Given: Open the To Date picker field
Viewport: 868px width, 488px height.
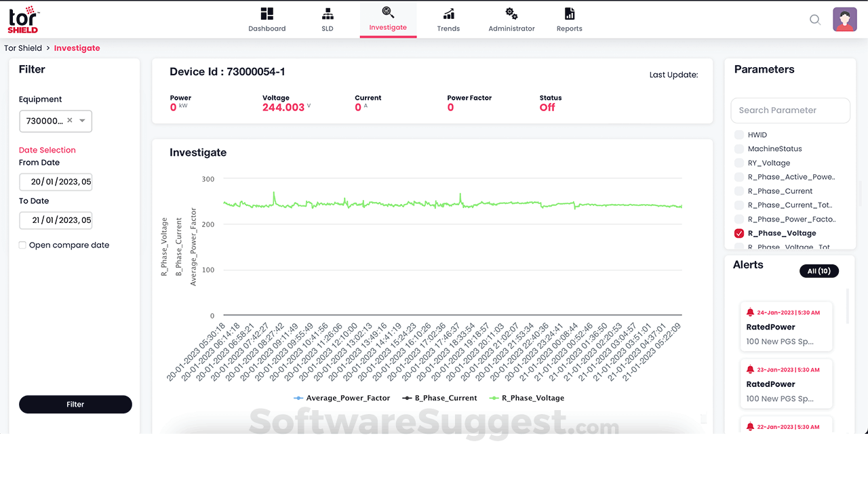Looking at the screenshot, I should [x=56, y=220].
